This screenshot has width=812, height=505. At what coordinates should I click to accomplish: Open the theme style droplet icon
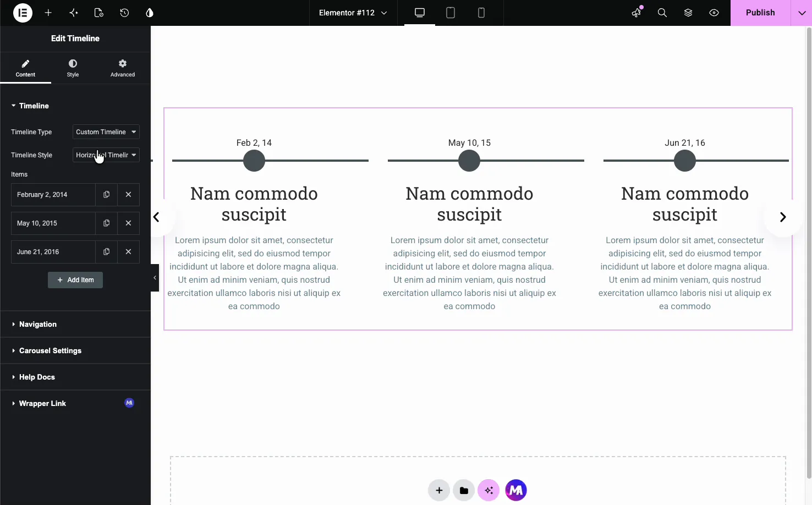point(150,13)
